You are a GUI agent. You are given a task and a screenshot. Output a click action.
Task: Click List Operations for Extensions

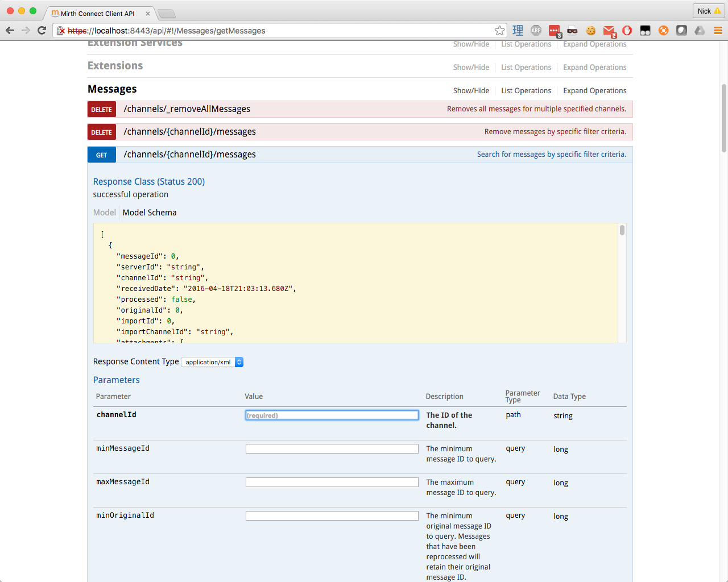click(x=526, y=67)
